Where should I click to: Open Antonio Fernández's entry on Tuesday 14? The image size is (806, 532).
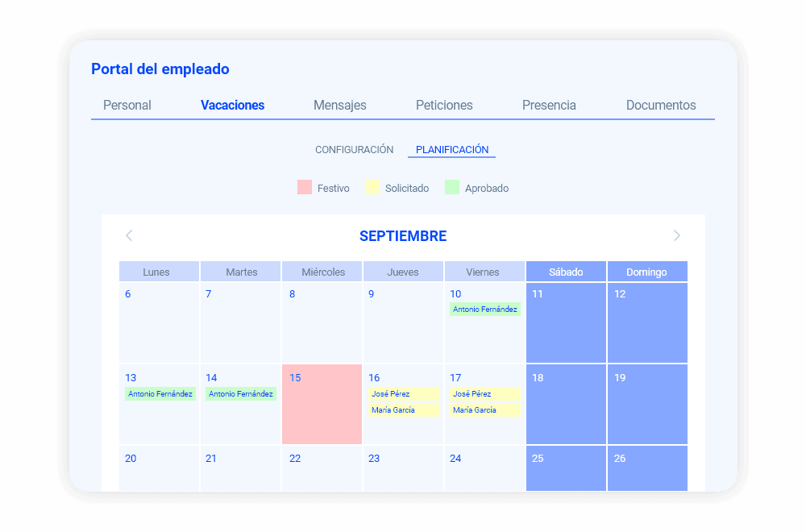point(241,394)
